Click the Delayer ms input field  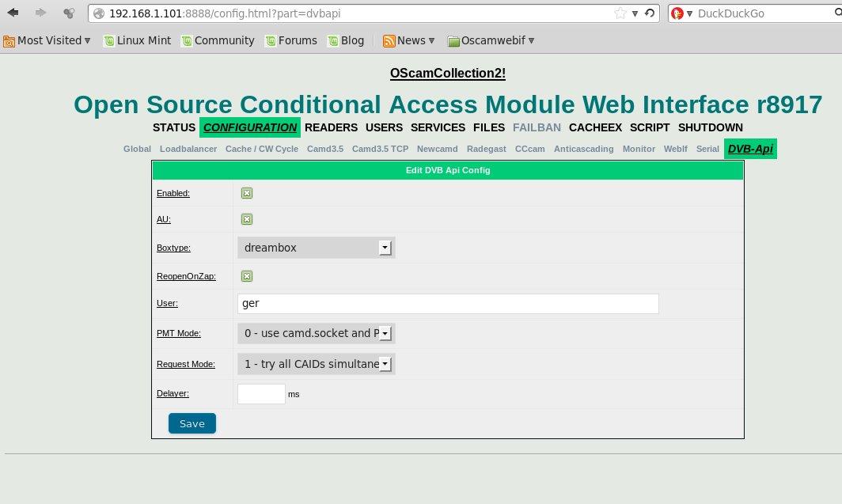click(x=261, y=394)
